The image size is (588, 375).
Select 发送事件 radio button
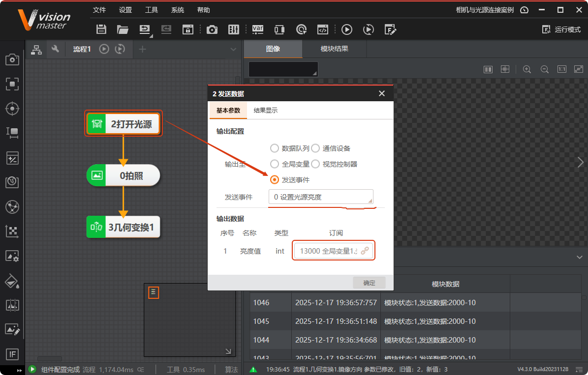coord(275,180)
